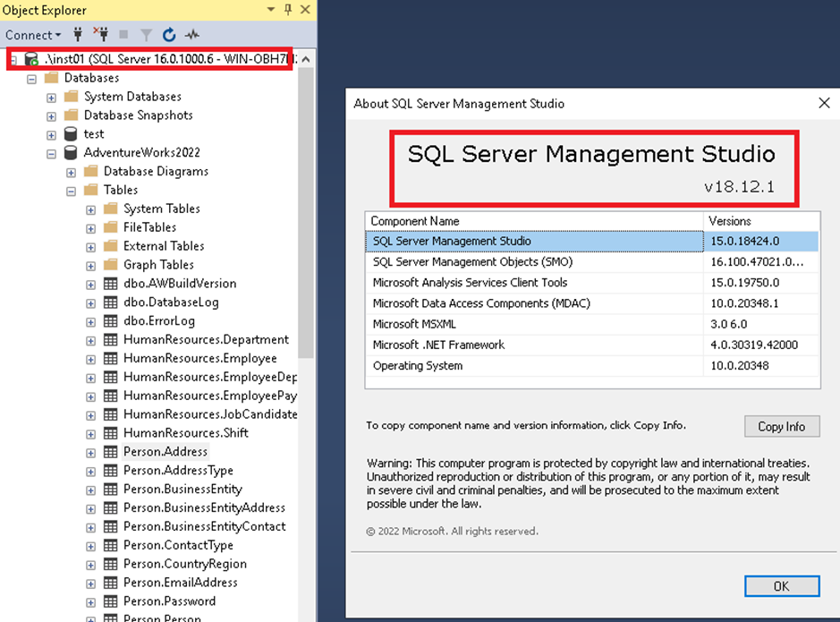This screenshot has width=840, height=622.
Task: Open the Connect dropdown menu
Action: tap(33, 35)
